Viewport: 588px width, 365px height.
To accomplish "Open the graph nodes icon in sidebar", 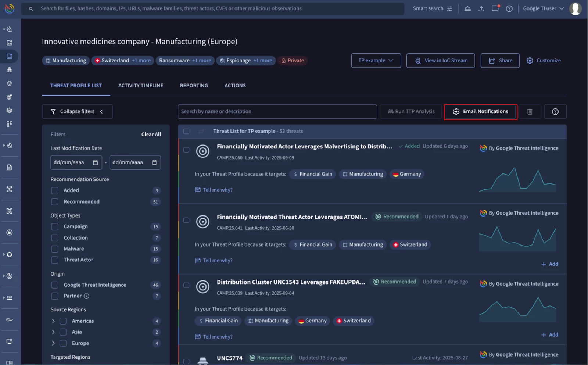I will tap(10, 189).
